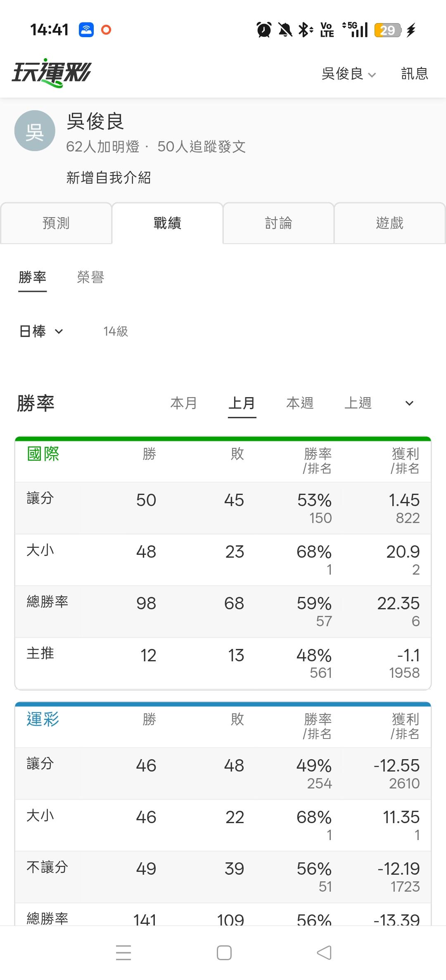Tap the battery indicator in status bar
The width and height of the screenshot is (446, 980).
(387, 30)
